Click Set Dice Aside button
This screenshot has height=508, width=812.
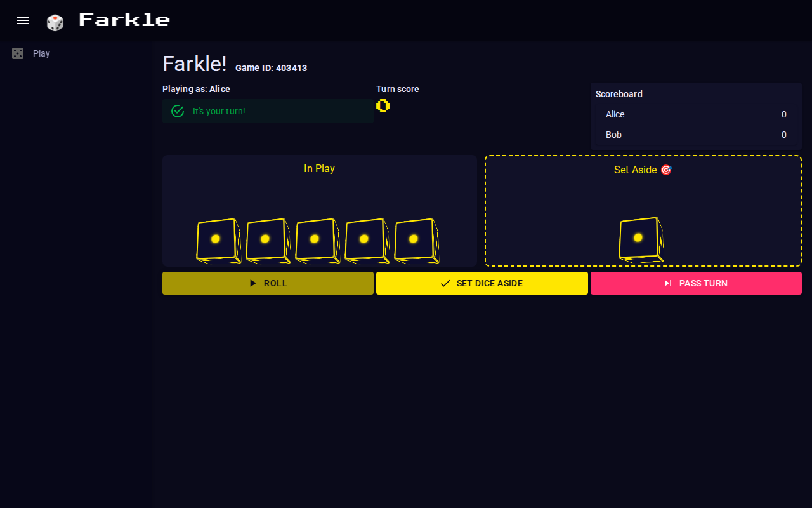482,283
